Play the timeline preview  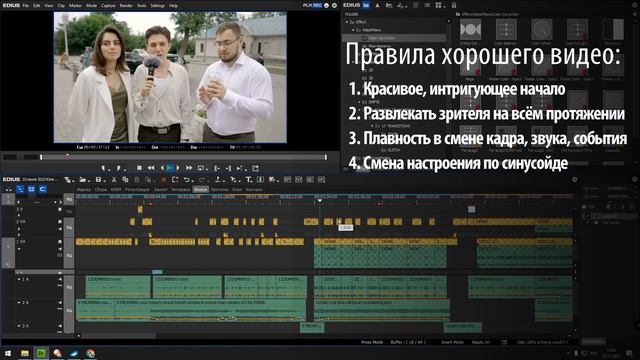pyautogui.click(x=170, y=168)
